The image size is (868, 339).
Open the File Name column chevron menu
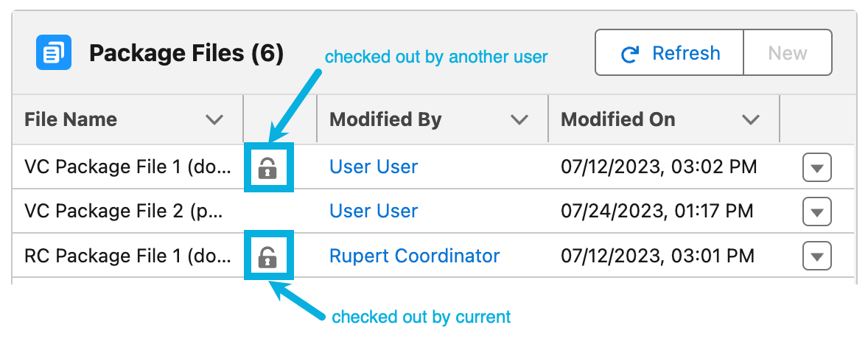(214, 119)
